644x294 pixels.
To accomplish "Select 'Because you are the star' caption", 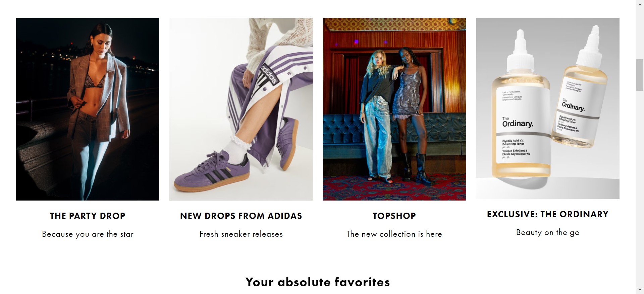I will (88, 234).
